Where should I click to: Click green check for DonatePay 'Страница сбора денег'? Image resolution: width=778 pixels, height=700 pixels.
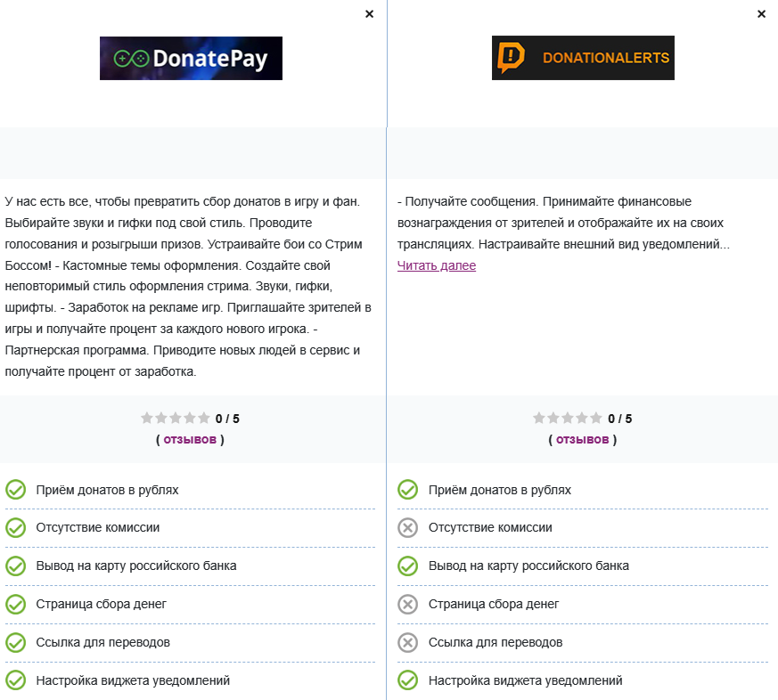(x=15, y=605)
